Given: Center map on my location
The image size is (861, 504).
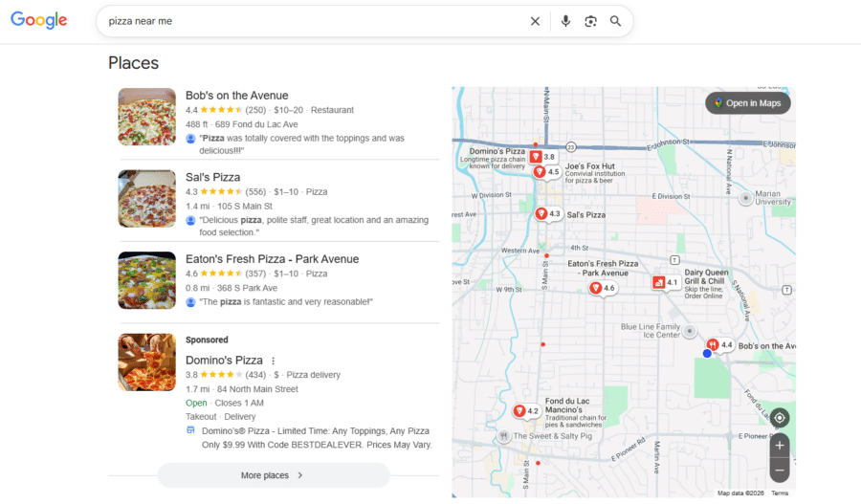Looking at the screenshot, I should 780,418.
